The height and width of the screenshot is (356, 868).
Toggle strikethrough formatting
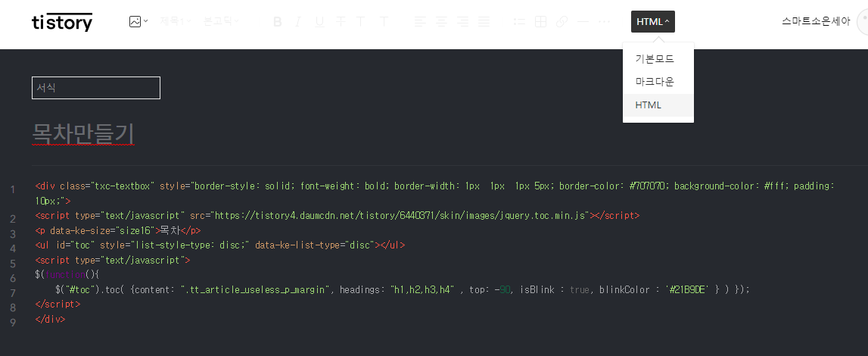341,22
